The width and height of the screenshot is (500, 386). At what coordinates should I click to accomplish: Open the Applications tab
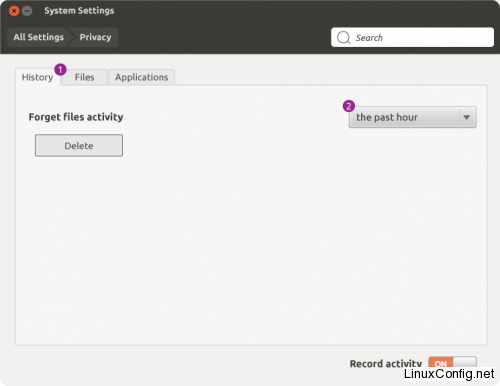point(142,77)
